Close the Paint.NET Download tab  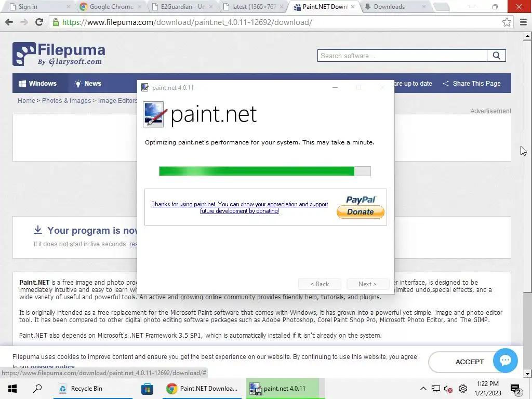coord(353,7)
